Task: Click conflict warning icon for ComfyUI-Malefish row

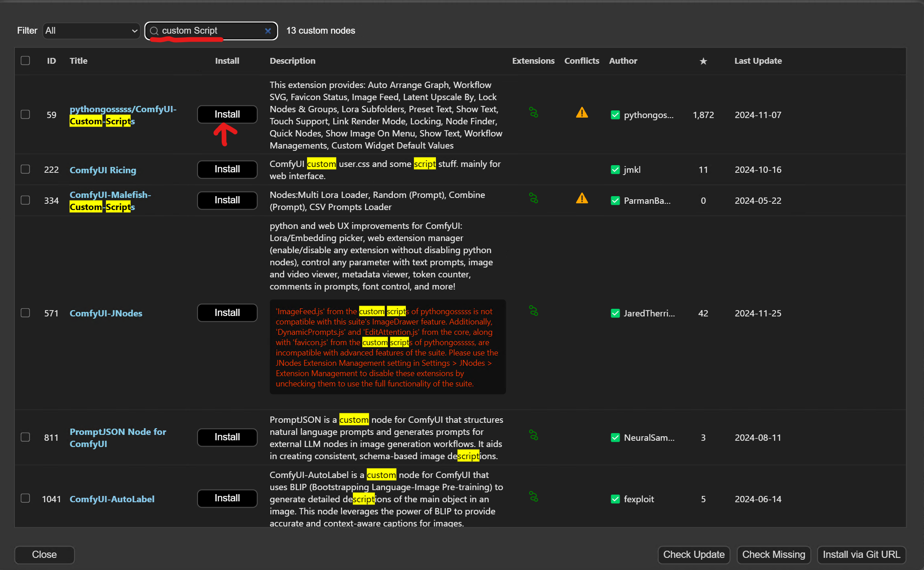Action: coord(582,198)
